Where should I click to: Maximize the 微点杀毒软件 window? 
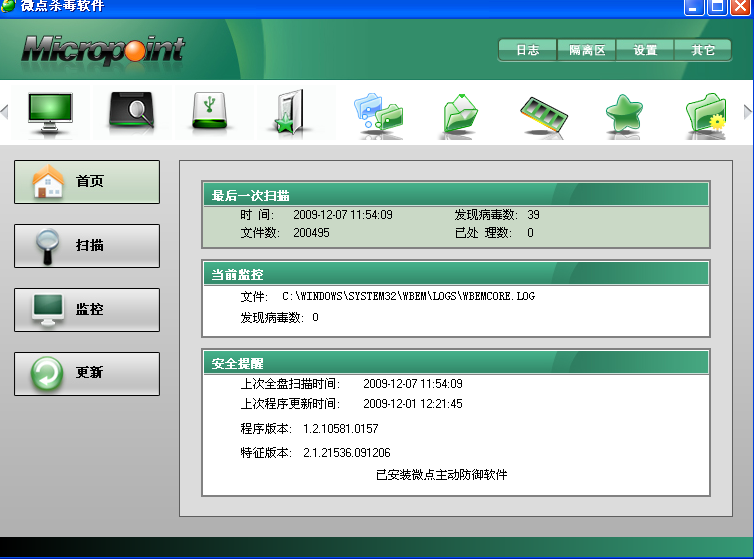pos(717,7)
